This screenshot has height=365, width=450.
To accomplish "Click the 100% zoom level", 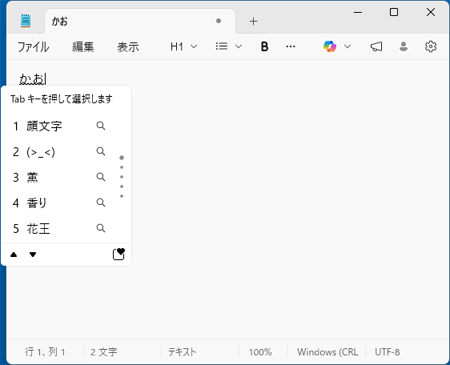I will (260, 352).
